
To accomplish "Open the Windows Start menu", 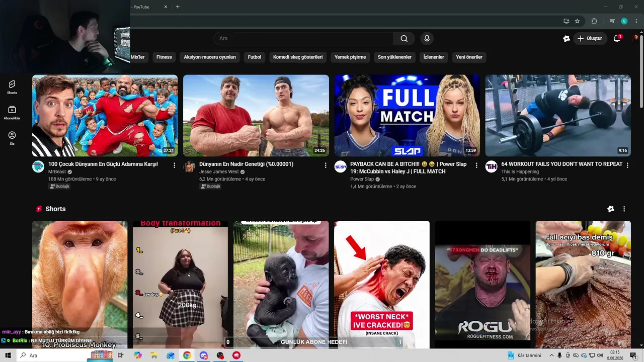I will tap(8, 355).
